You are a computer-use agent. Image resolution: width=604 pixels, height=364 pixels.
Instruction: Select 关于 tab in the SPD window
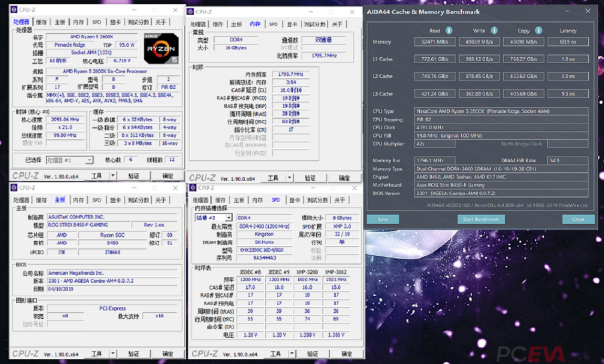tap(340, 200)
